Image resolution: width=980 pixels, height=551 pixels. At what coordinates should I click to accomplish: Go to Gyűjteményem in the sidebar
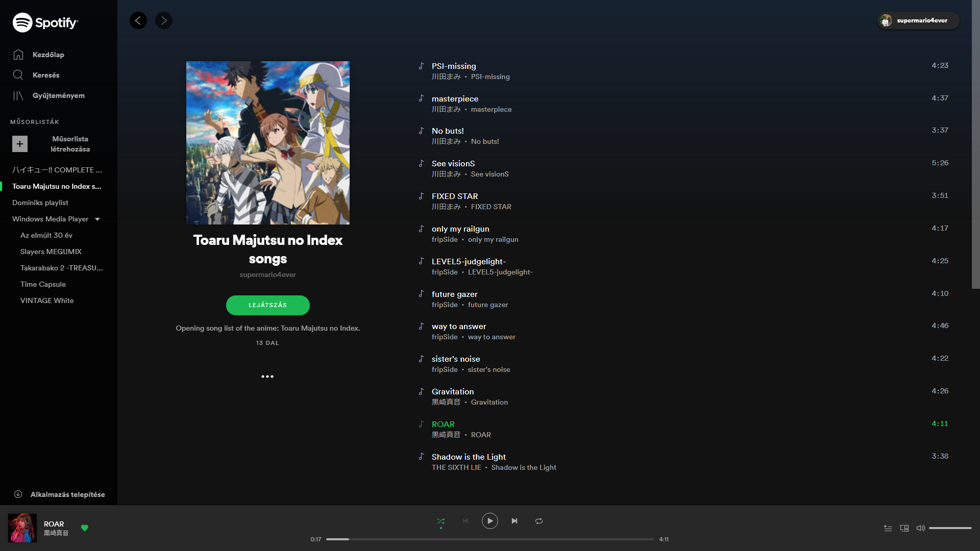58,95
